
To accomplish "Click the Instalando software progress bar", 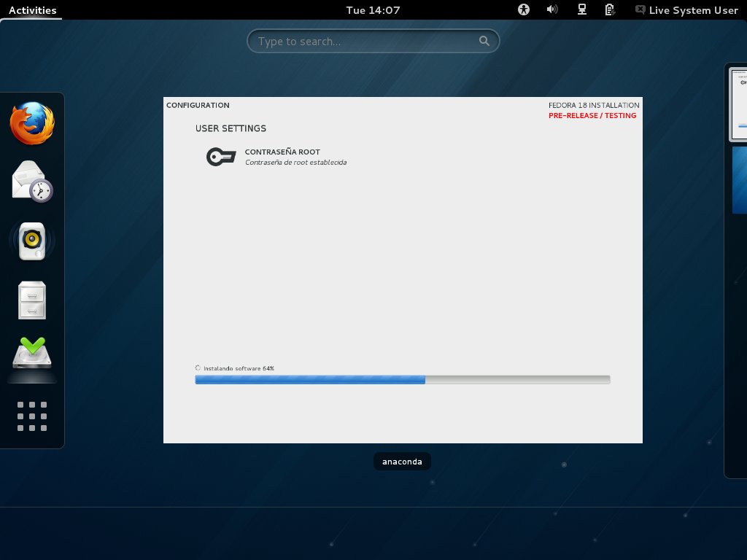I will pyautogui.click(x=402, y=379).
